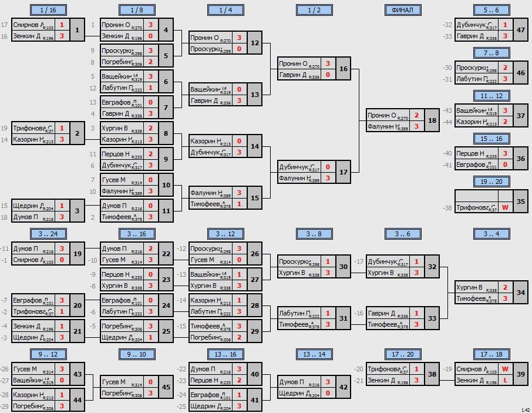Click the "3 .. 24" bracket header
Viewport: 532px width, 413px height.
tap(48, 234)
